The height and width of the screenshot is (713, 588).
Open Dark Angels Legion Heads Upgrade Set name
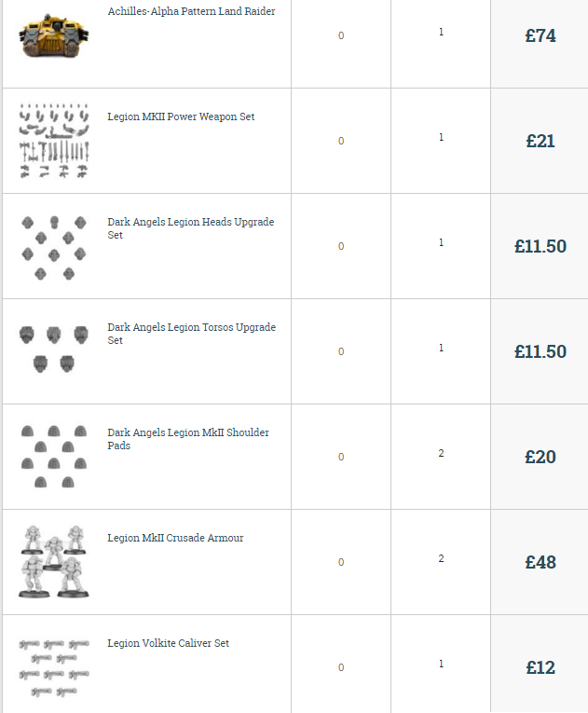pyautogui.click(x=190, y=223)
